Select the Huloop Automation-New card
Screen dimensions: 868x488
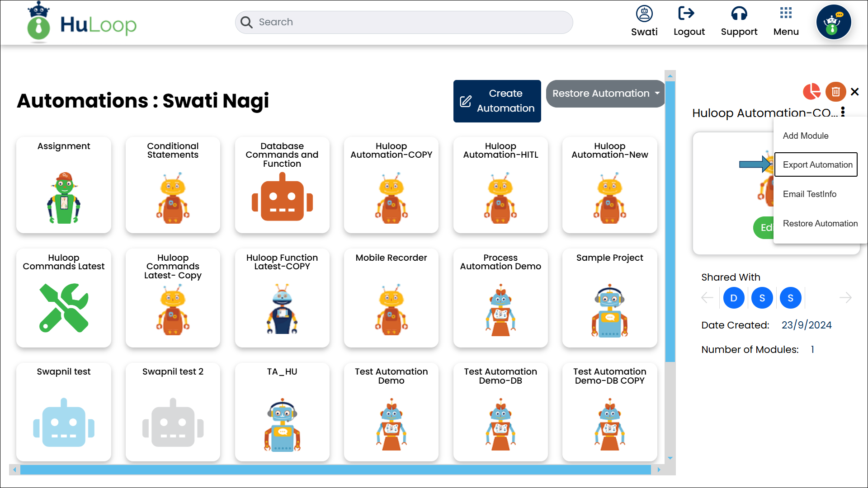pyautogui.click(x=609, y=185)
